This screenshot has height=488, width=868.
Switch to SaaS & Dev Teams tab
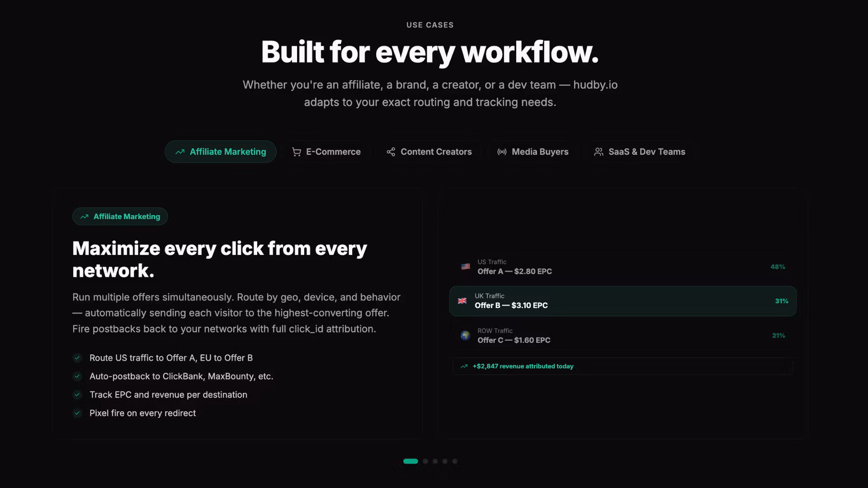pos(639,152)
